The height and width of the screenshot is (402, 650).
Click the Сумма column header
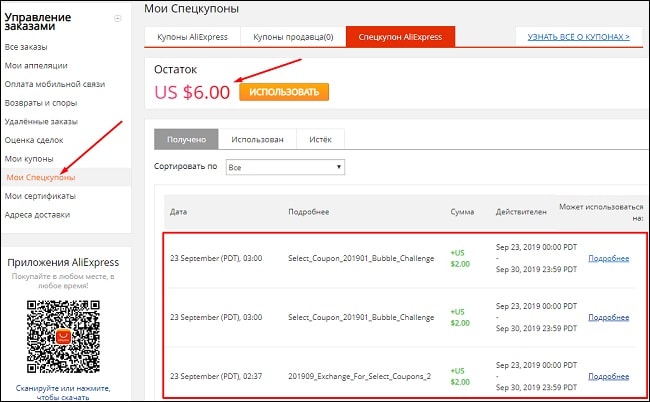462,212
